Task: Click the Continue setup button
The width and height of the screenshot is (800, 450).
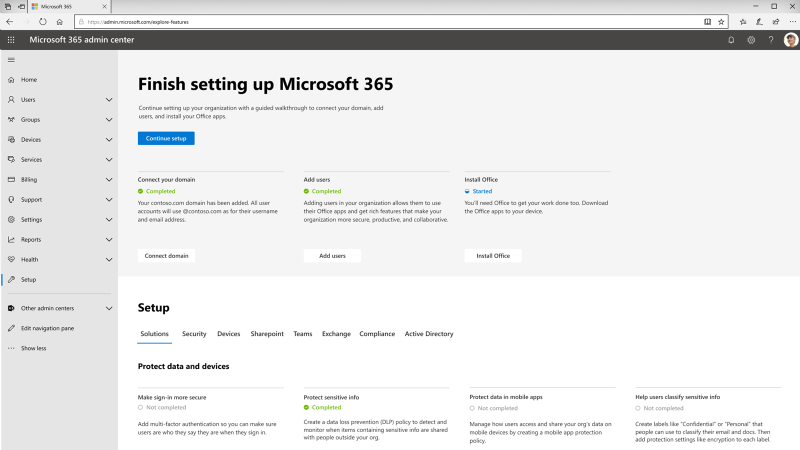Action: point(166,138)
